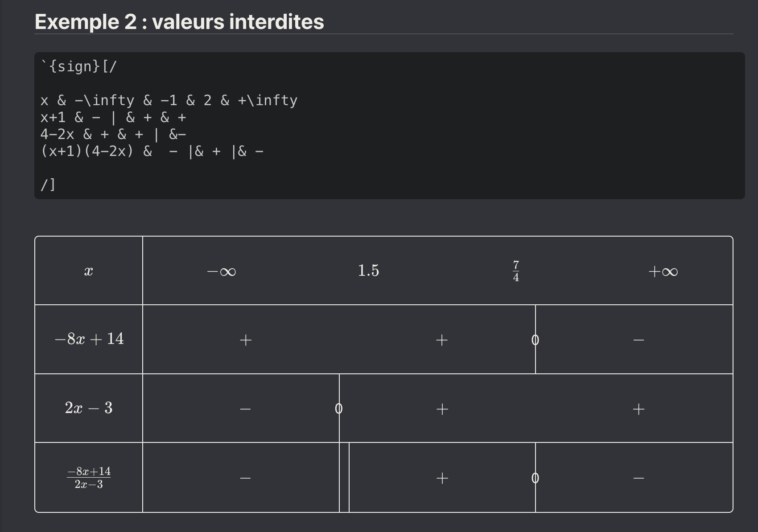
Task: Click the code line starting with '4-2x &'
Action: click(113, 134)
